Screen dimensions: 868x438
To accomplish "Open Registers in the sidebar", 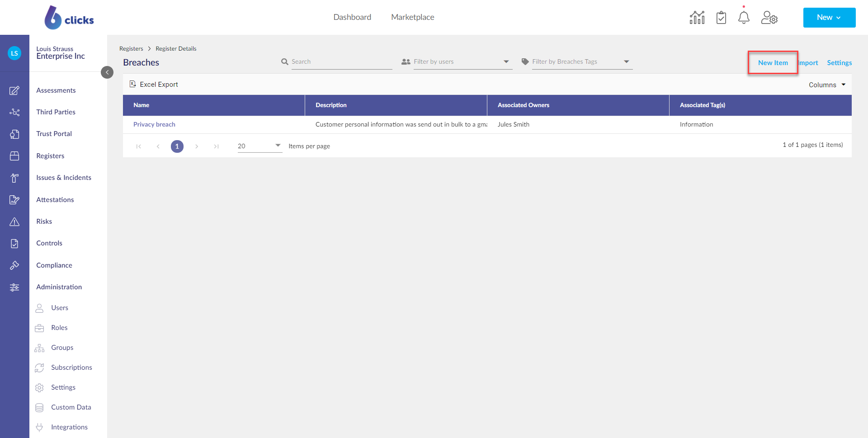I will 50,156.
